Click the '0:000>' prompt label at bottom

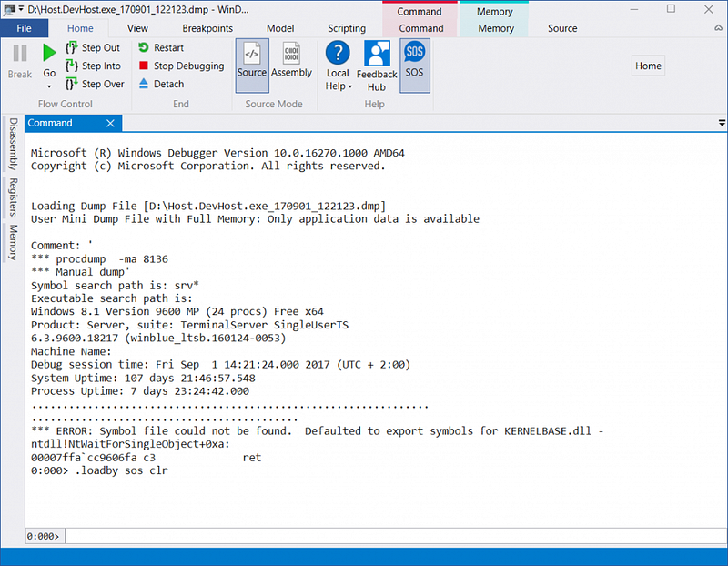click(43, 537)
